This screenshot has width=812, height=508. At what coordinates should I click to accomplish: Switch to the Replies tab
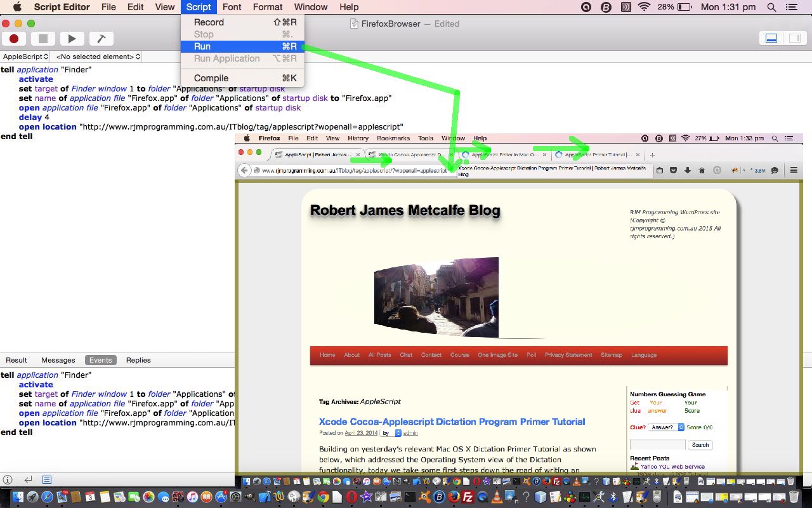click(x=138, y=360)
